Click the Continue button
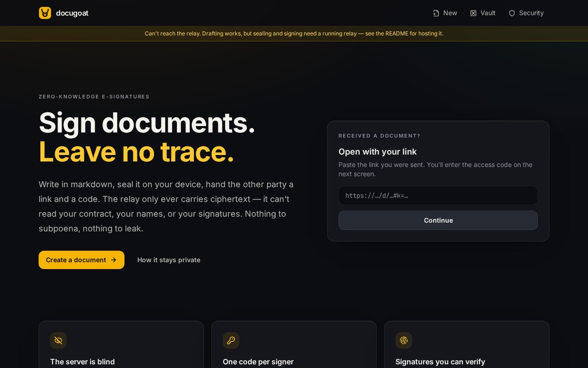The width and height of the screenshot is (588, 368). (438, 220)
